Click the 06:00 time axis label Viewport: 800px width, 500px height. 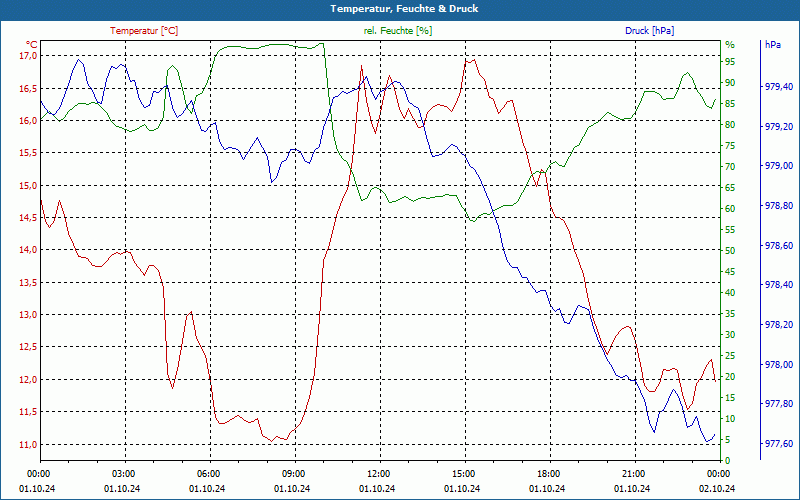pyautogui.click(x=208, y=473)
